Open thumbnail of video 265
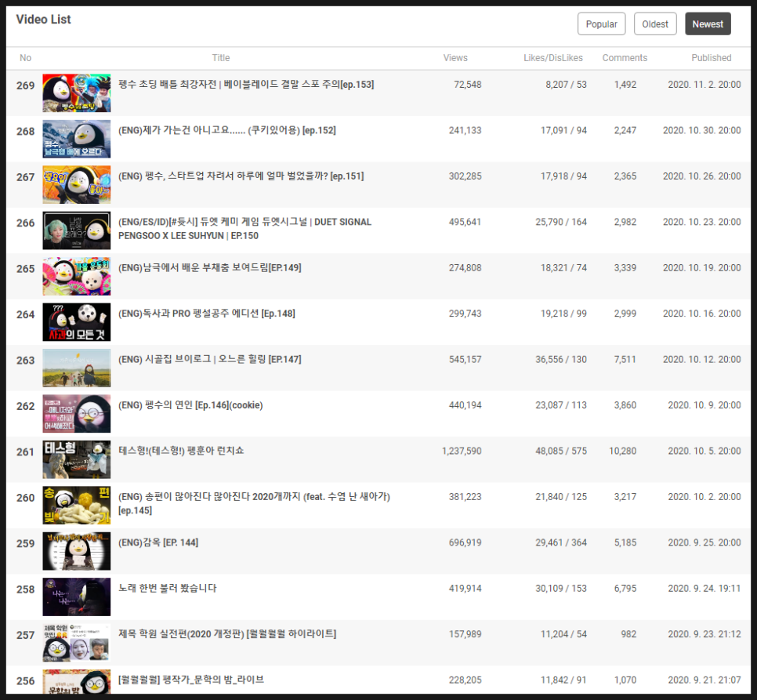Image resolution: width=757 pixels, height=700 pixels. 76,276
